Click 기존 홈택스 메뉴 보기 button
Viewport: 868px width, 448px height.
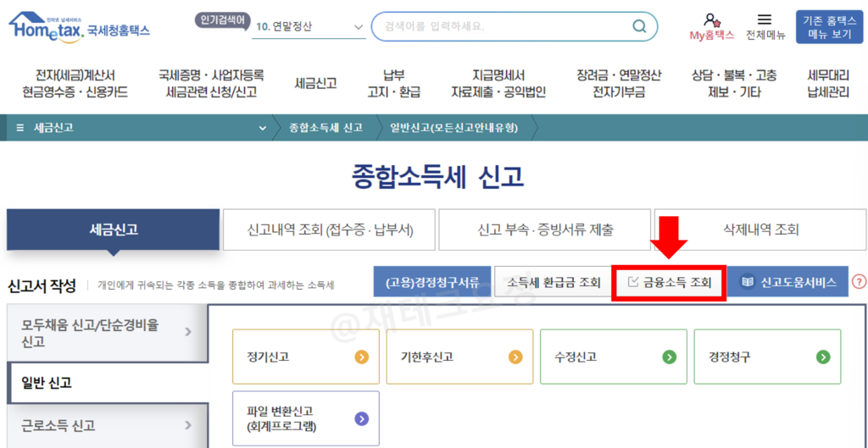829,26
